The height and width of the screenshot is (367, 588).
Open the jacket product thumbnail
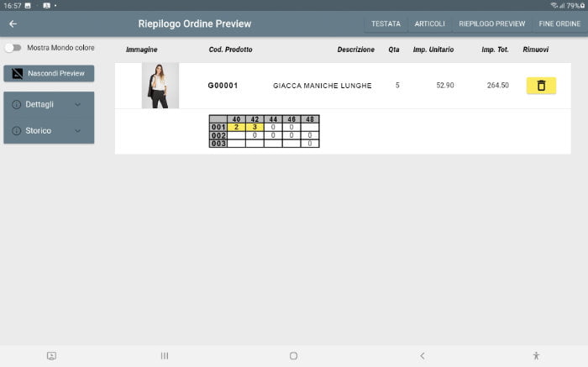tap(160, 86)
